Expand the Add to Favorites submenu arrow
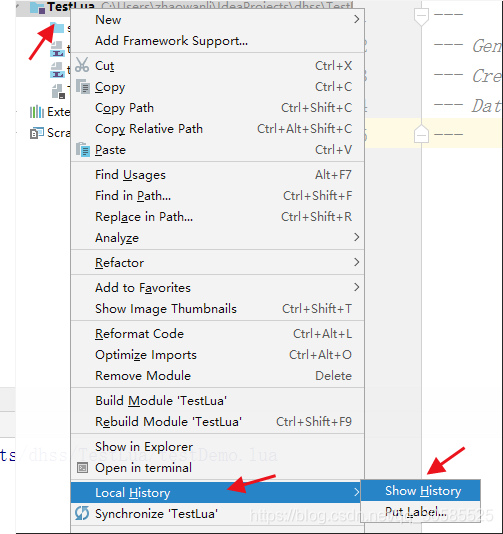The height and width of the screenshot is (534, 503). (x=356, y=287)
